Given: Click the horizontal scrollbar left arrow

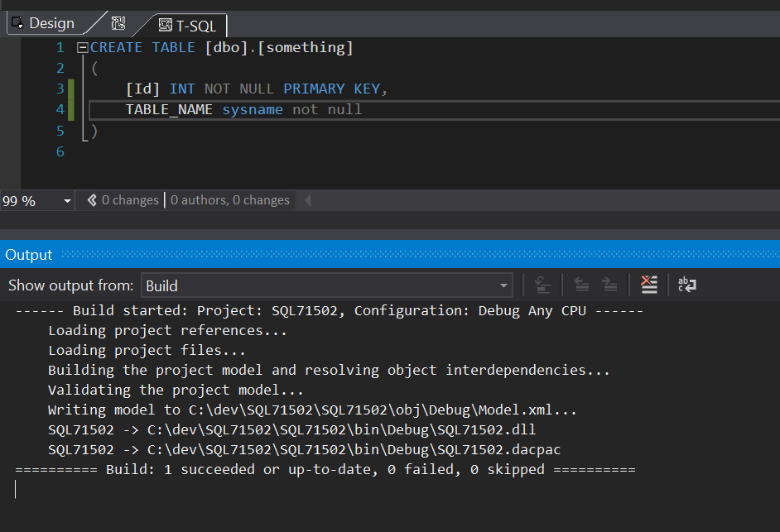Looking at the screenshot, I should coord(308,200).
